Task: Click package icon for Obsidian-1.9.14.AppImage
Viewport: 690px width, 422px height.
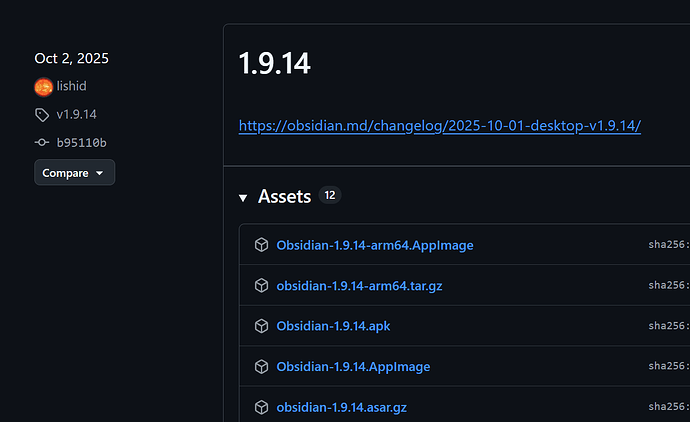Action: click(x=261, y=367)
